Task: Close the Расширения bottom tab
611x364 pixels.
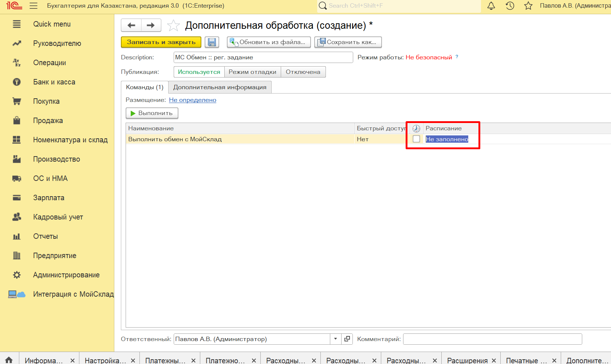Action: coord(494,360)
